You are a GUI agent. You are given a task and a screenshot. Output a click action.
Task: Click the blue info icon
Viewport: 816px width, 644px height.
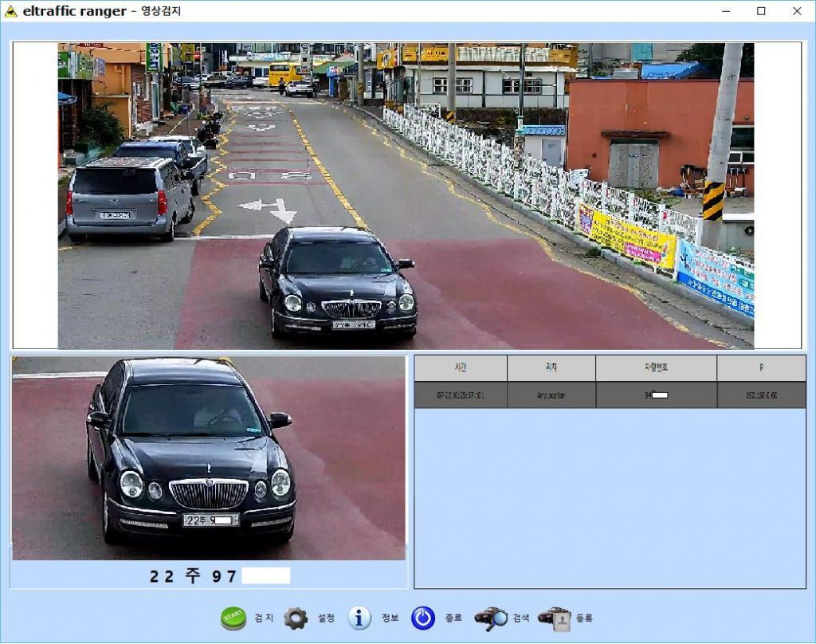[x=359, y=618]
